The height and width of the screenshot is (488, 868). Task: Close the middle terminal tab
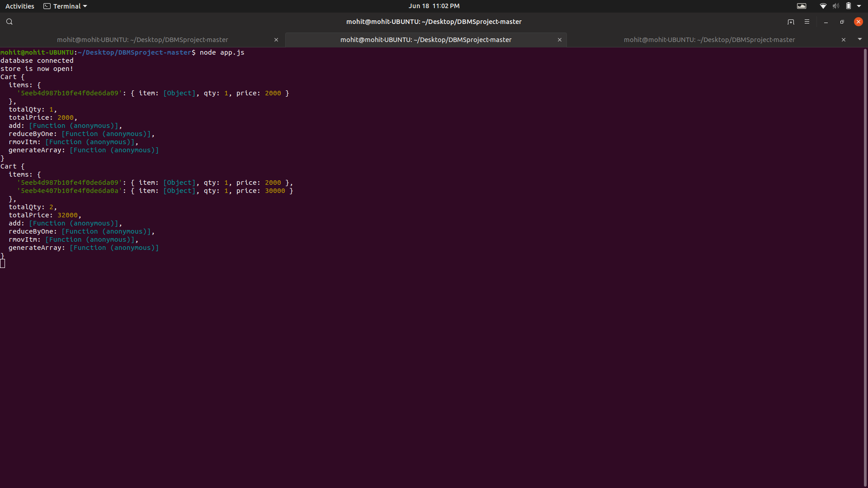coord(560,40)
